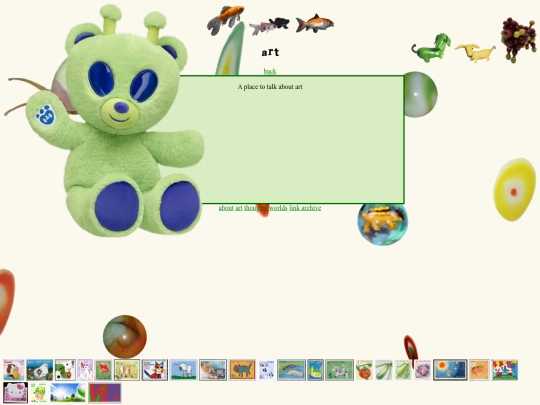The image size is (540, 405).
Task: Select the Hello Kitty stamp
Action: coord(15,392)
